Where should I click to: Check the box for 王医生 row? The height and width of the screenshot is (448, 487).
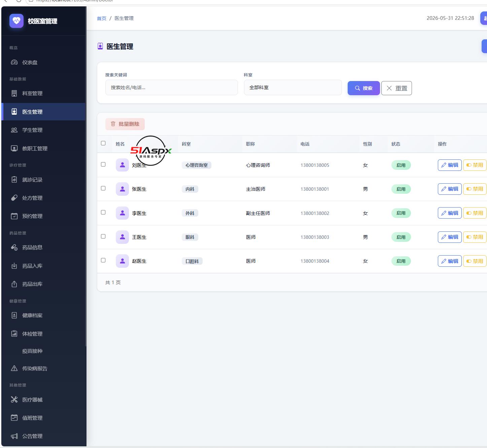tap(103, 236)
